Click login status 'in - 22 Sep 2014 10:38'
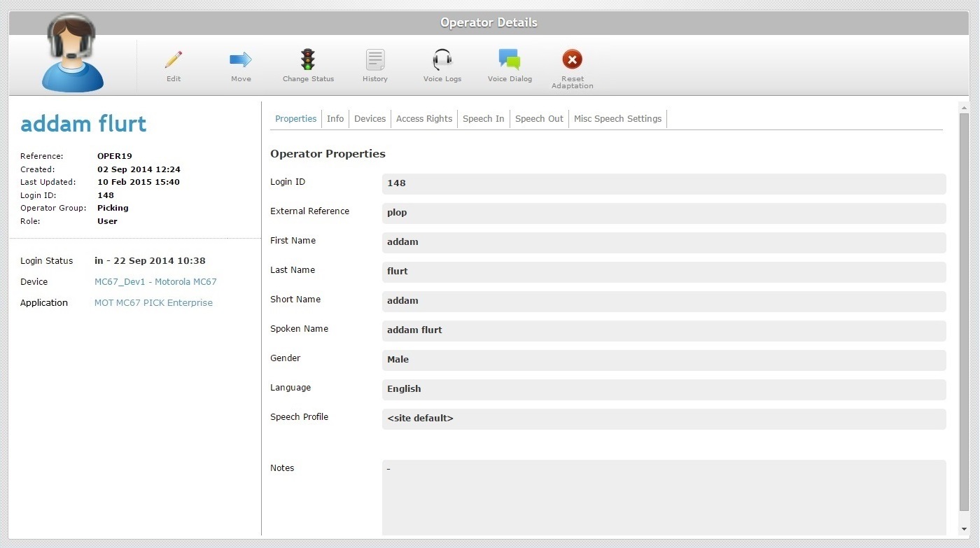The image size is (980, 548). tap(150, 261)
